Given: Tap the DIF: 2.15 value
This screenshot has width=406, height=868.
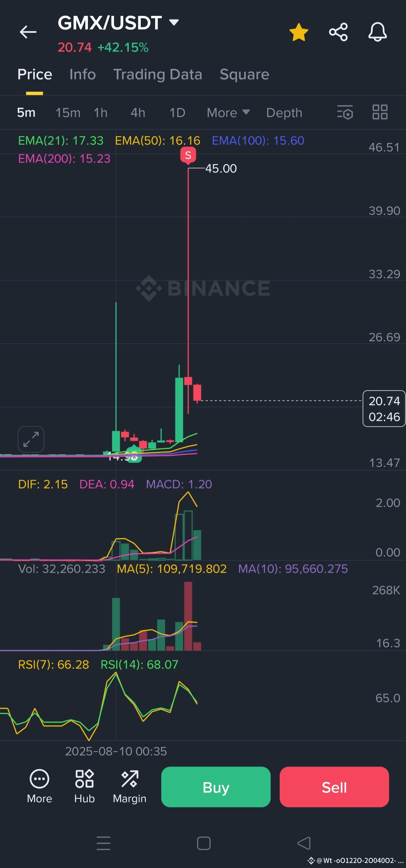Looking at the screenshot, I should [x=43, y=484].
